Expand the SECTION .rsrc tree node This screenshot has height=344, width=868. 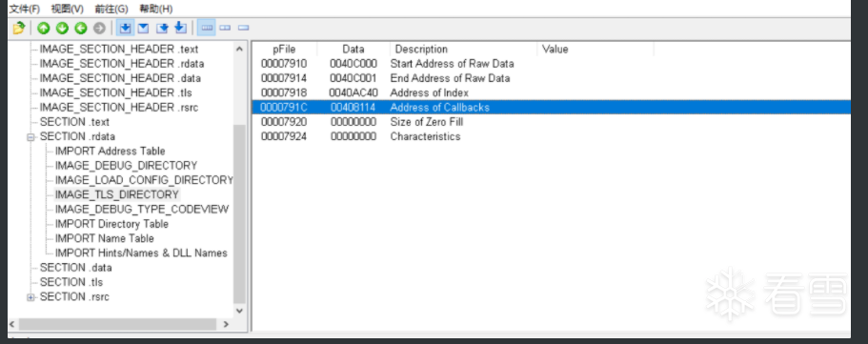tap(31, 297)
